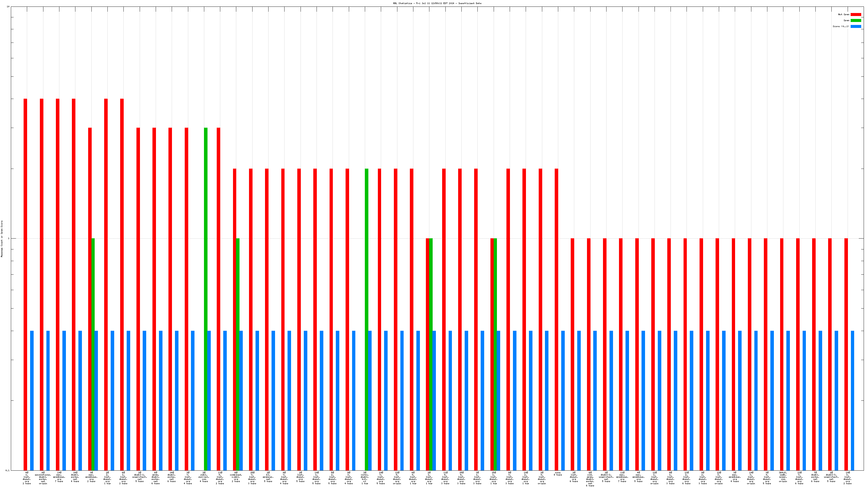Select the 364c8.iadb.isipp.com origin label
868x488 pixels.
coord(783,477)
